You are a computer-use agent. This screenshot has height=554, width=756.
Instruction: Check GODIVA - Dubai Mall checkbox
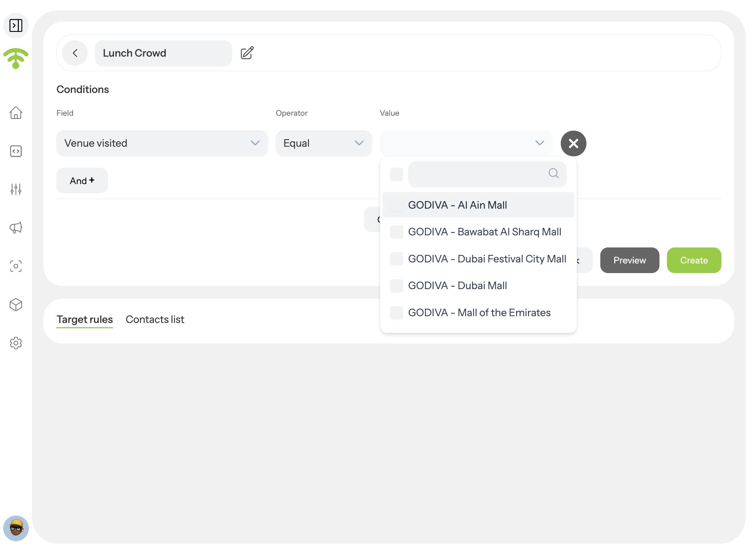pyautogui.click(x=397, y=286)
